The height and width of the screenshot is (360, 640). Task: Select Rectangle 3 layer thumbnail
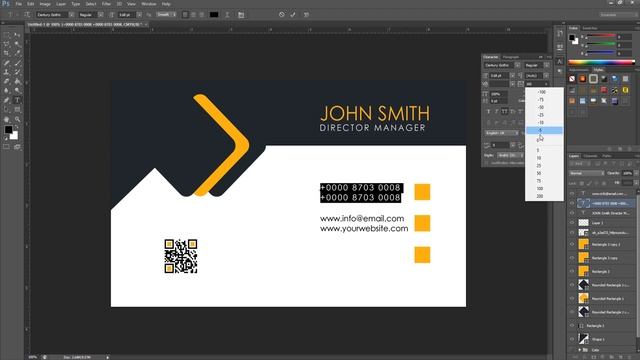click(x=583, y=271)
